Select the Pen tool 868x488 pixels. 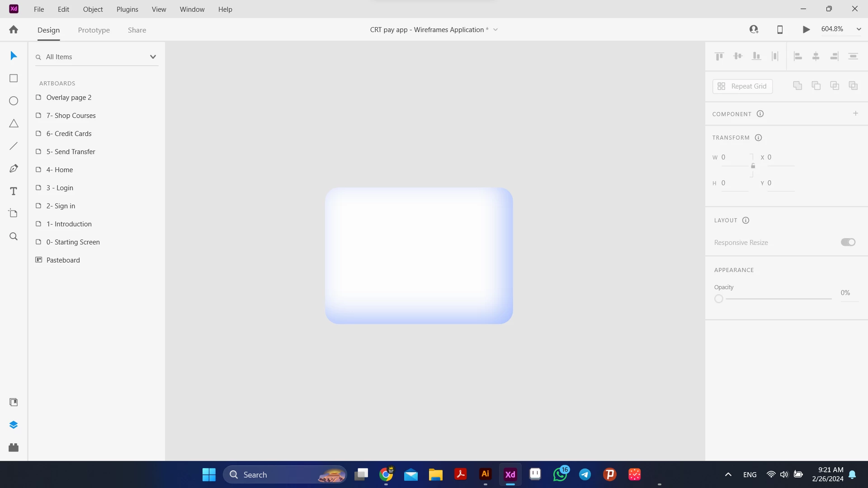tap(14, 169)
